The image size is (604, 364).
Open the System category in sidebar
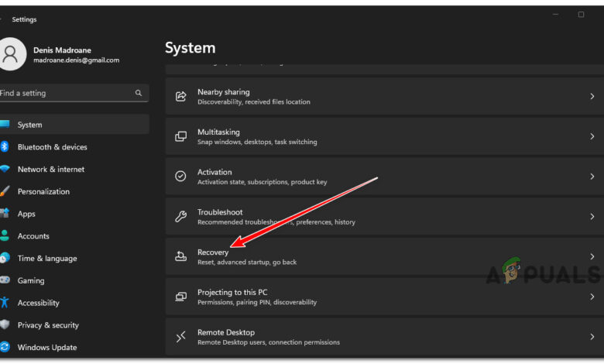(74, 125)
